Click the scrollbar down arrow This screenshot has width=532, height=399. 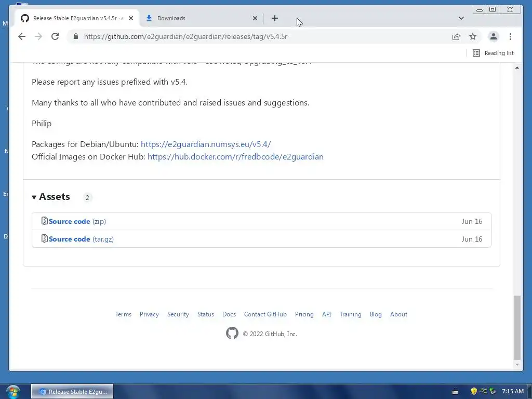click(517, 365)
